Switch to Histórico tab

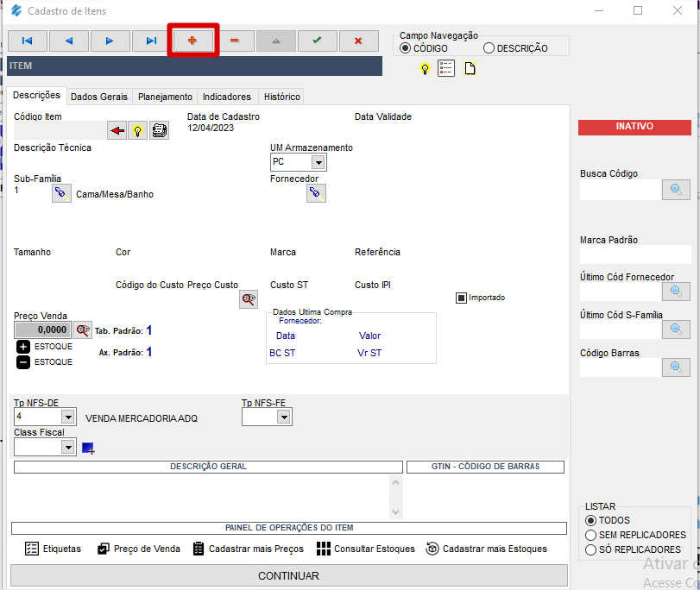point(281,97)
